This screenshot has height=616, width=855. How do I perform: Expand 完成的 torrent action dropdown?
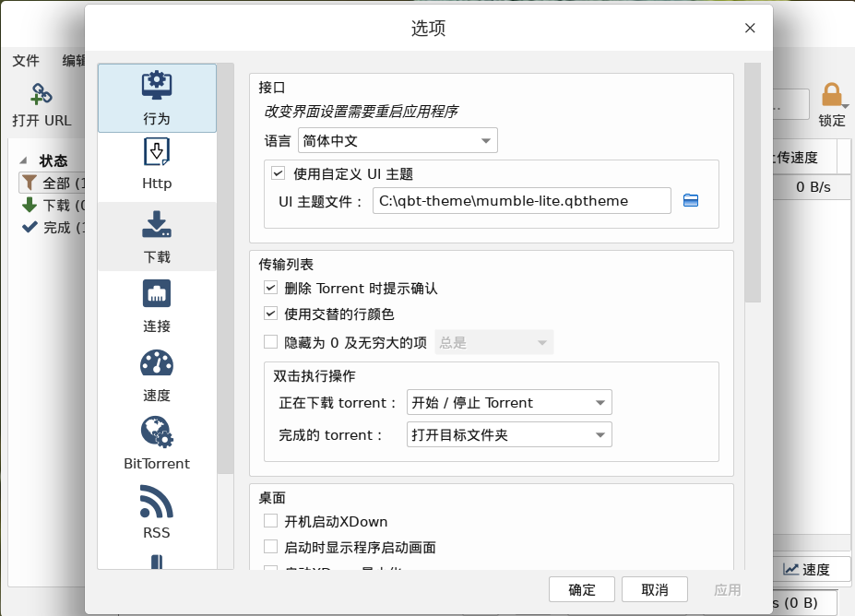coord(509,434)
